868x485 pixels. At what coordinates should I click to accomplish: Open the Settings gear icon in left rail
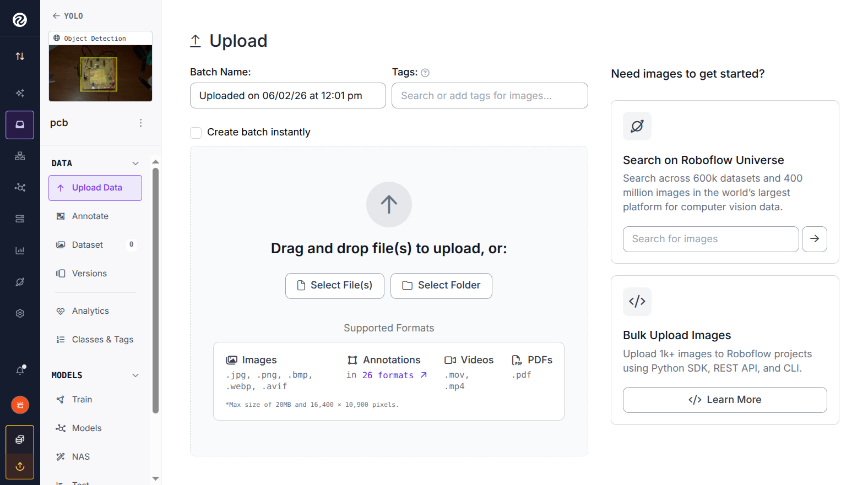[20, 313]
